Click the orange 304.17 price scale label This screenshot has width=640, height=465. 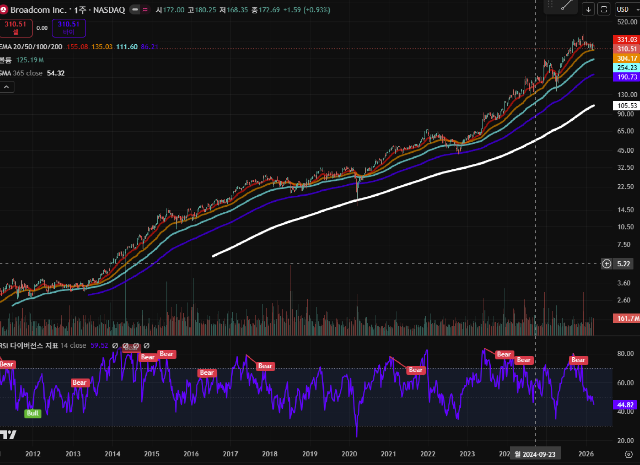click(x=627, y=58)
